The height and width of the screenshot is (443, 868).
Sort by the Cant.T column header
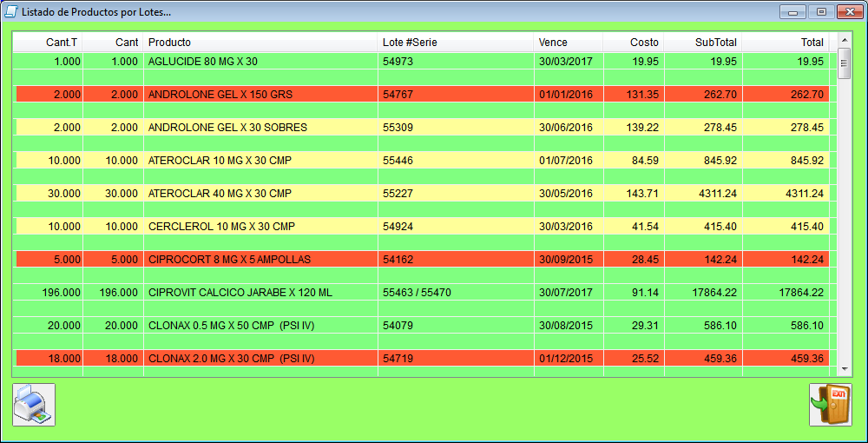coord(48,42)
